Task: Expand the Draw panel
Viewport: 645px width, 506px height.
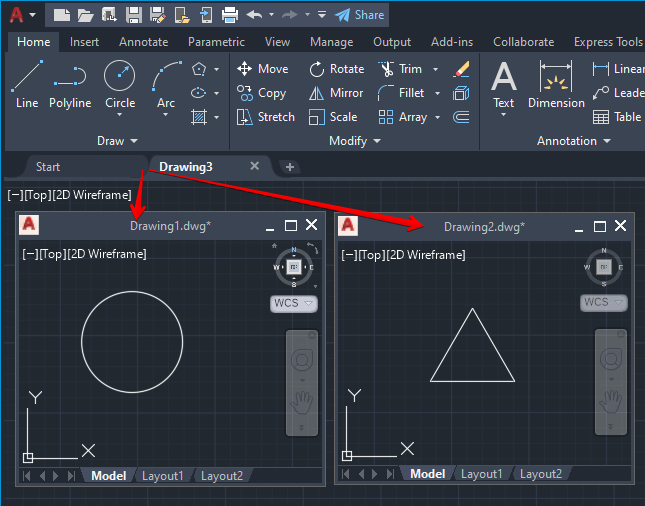Action: [117, 141]
